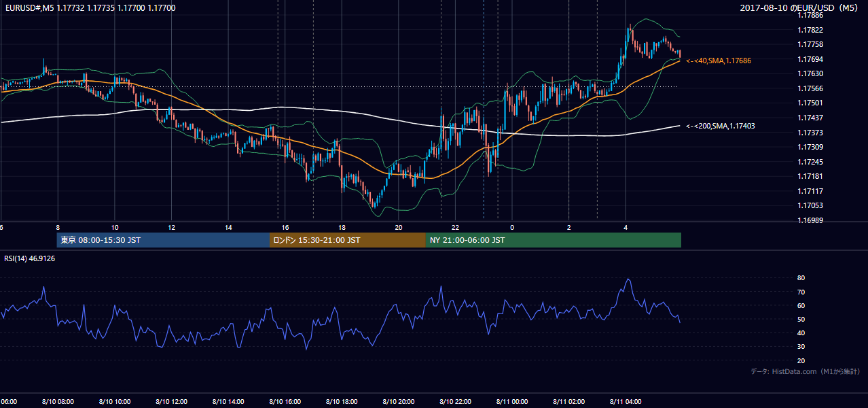Click the 200 SMA label 1.17403
Screen dimensions: 868x408
(x=721, y=126)
